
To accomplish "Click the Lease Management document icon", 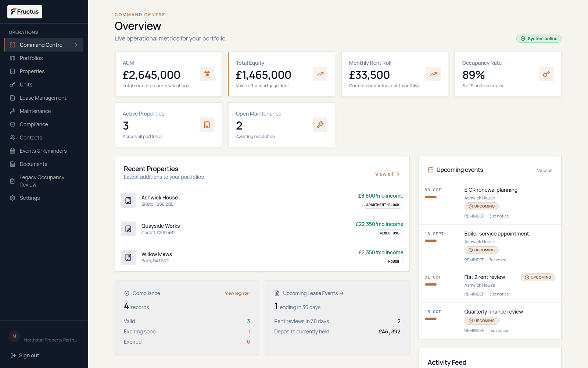I will pos(12,98).
